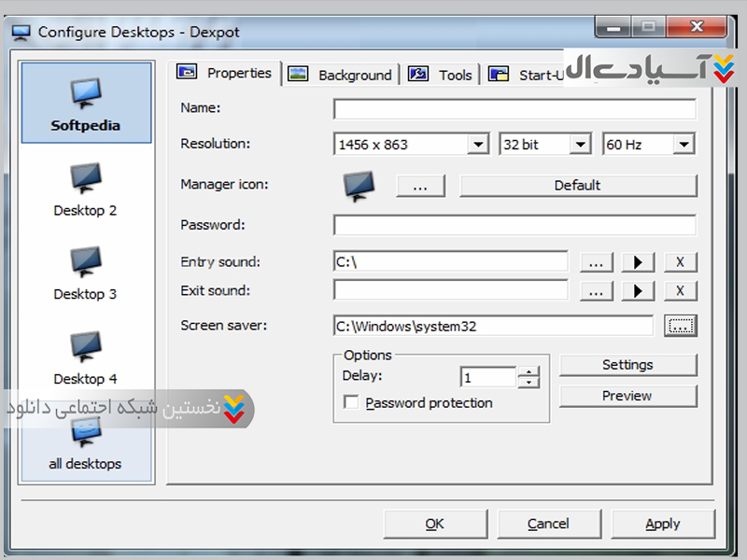The height and width of the screenshot is (560, 747).
Task: Open the 60 Hz refresh rate dropdown
Action: click(x=684, y=145)
